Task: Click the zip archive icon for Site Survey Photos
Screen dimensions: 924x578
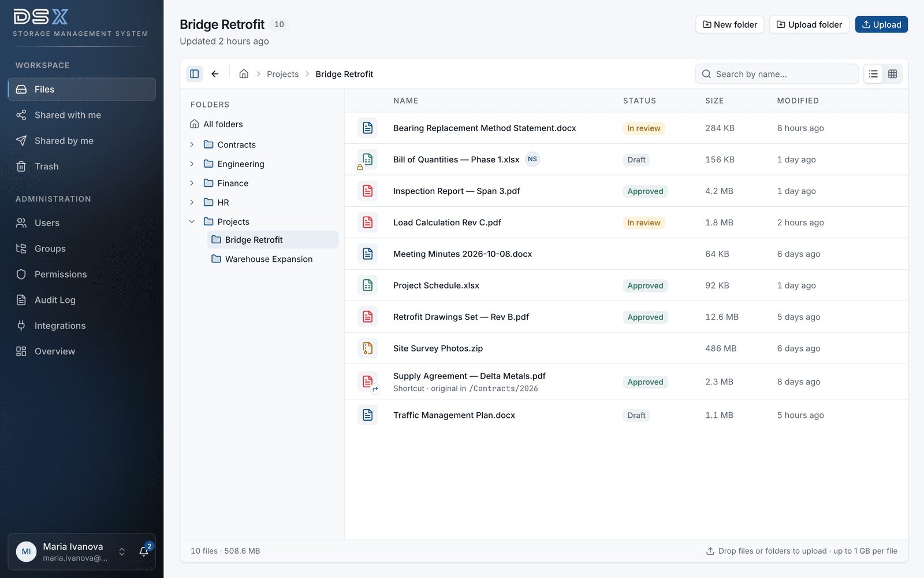Action: (367, 348)
